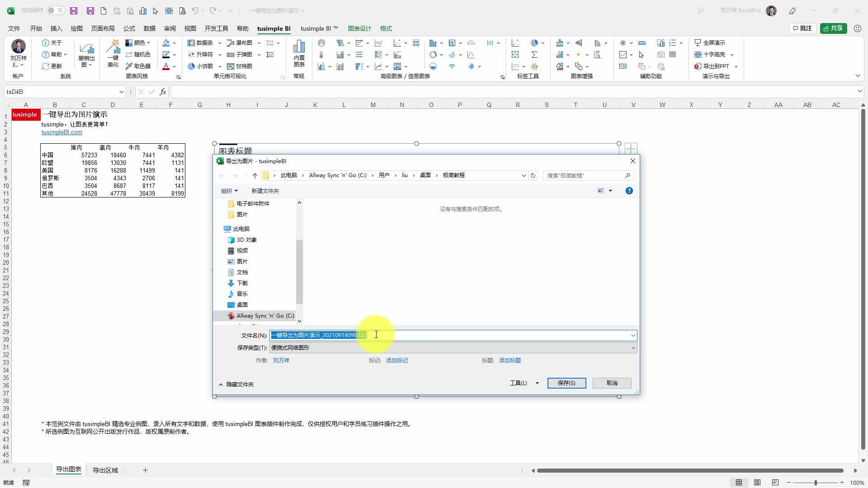Click the 取色器 eyedropper tool

tap(137, 66)
